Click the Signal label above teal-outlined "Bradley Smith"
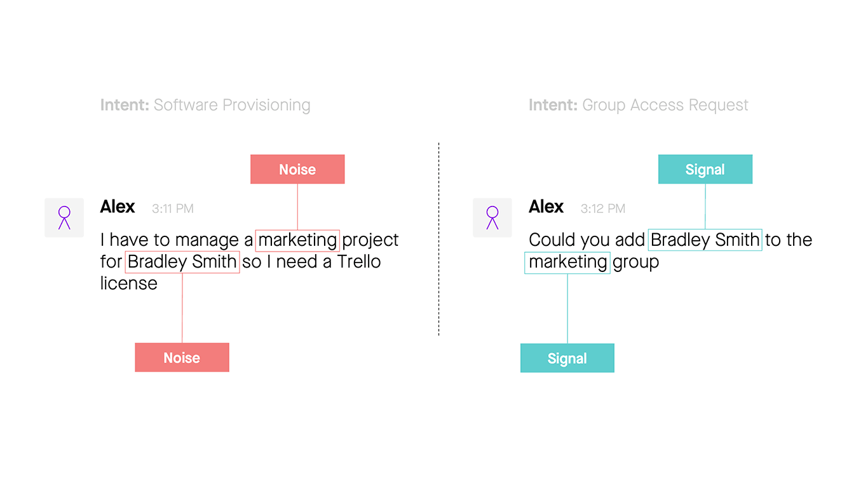 tap(705, 170)
